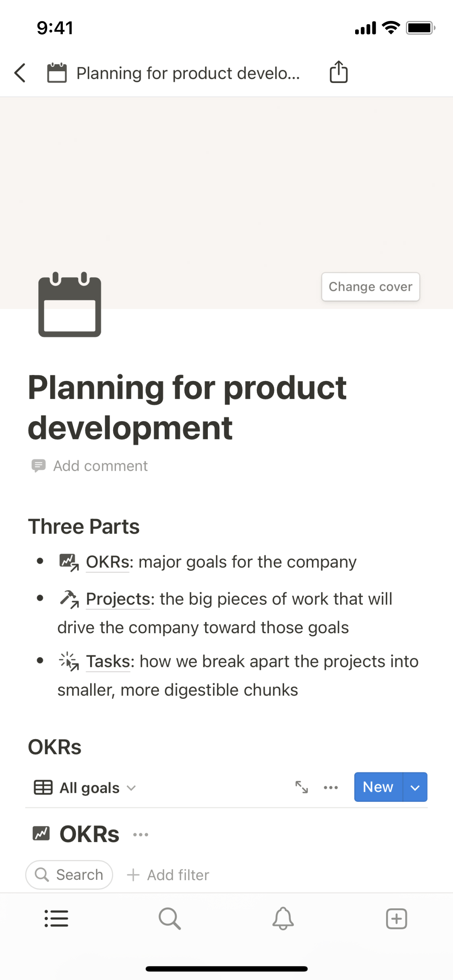Open notifications bell in bottom bar

[283, 918]
